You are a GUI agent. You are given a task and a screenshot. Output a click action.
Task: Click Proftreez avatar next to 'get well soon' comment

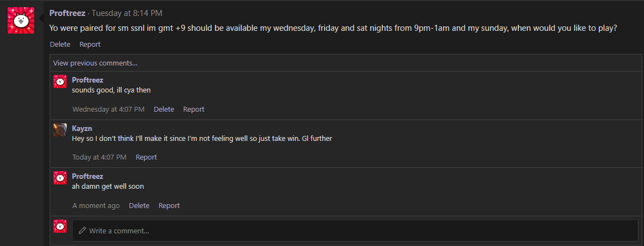(60, 178)
